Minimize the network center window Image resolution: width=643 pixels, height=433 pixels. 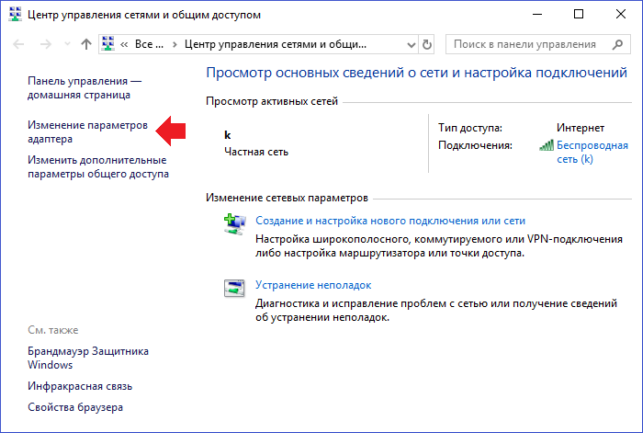click(537, 14)
